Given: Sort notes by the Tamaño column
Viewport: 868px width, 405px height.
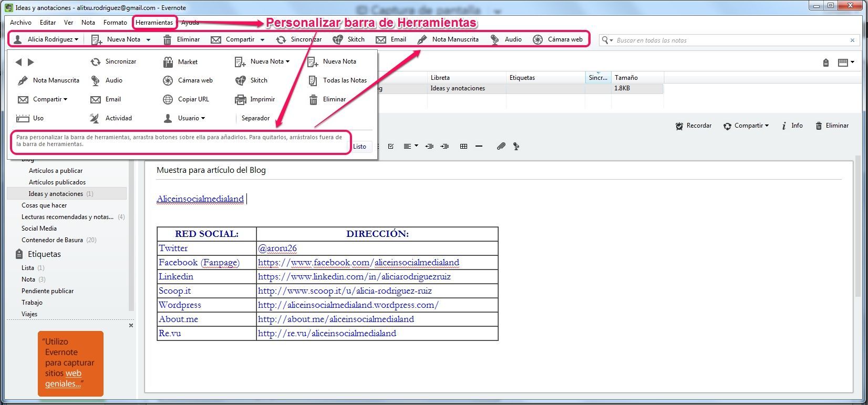Looking at the screenshot, I should tap(637, 78).
